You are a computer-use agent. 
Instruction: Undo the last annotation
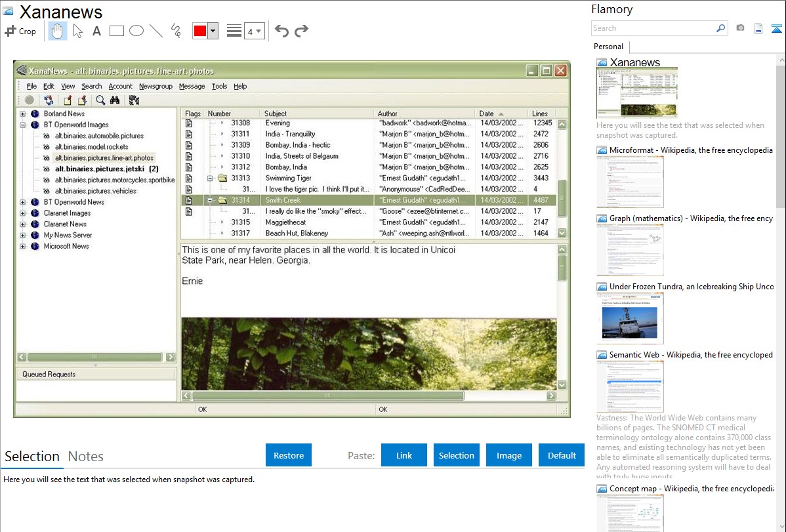[x=281, y=31]
